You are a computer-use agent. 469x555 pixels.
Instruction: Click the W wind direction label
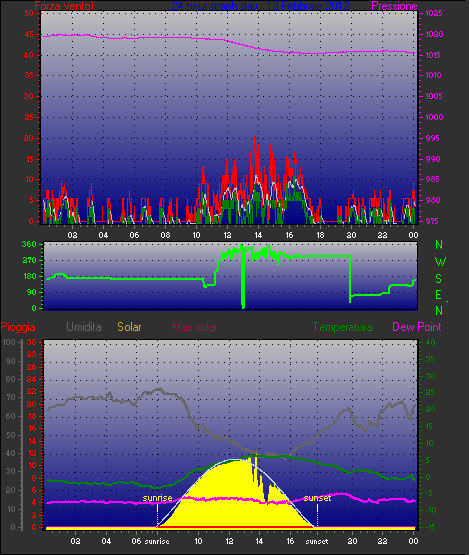pyautogui.click(x=440, y=262)
